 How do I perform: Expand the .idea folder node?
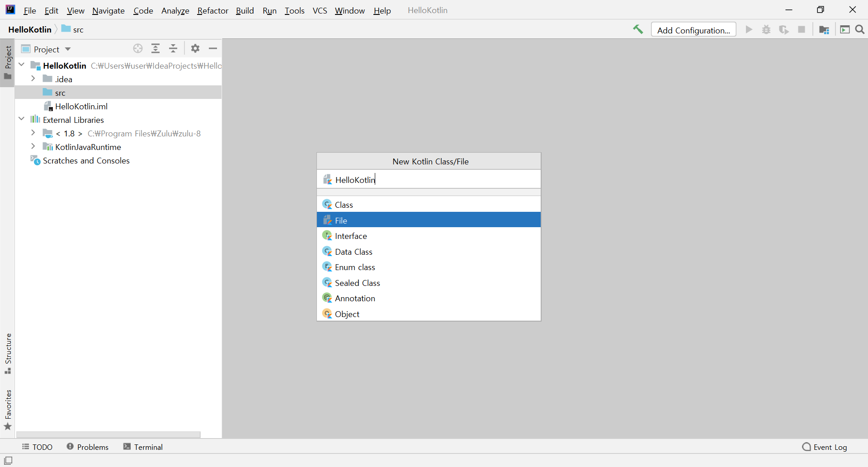pyautogui.click(x=33, y=79)
